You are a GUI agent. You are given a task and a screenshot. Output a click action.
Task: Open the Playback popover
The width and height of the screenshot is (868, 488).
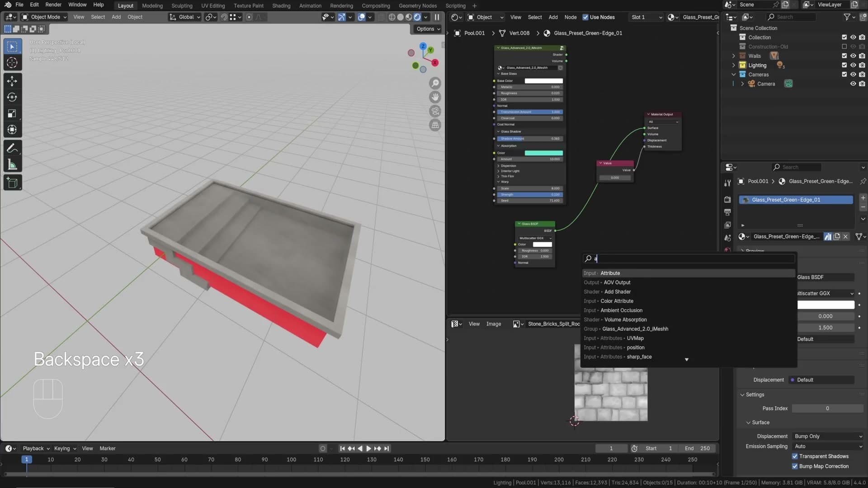coord(36,449)
